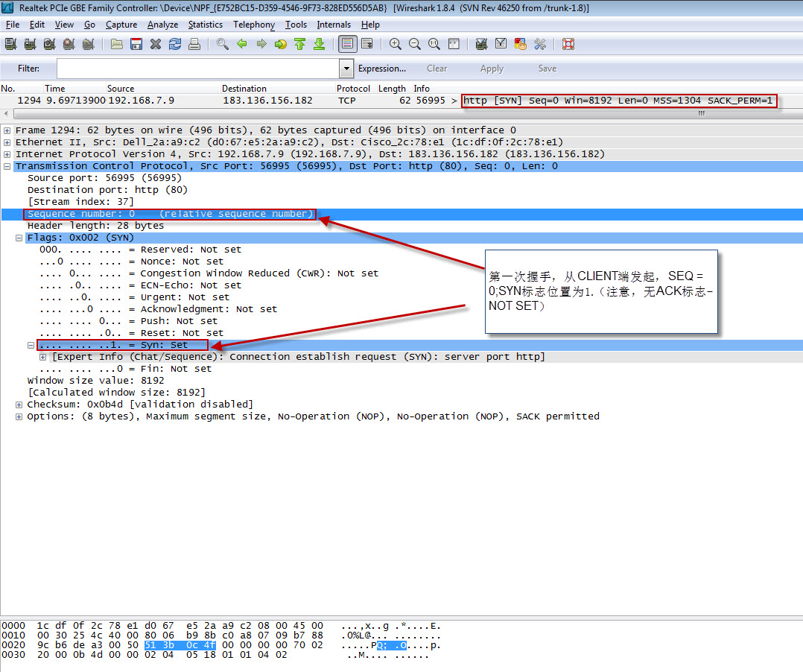
Task: Open coloring rules icon
Action: pyautogui.click(x=520, y=44)
